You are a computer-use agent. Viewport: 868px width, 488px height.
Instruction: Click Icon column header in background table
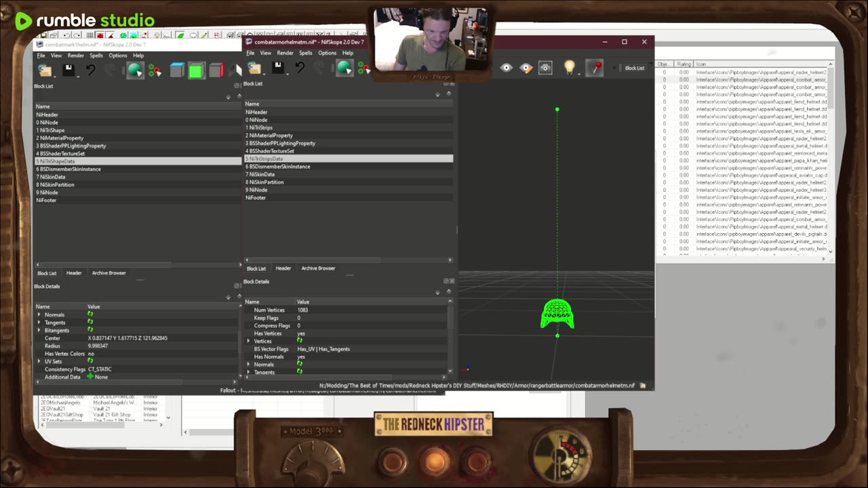coord(701,64)
